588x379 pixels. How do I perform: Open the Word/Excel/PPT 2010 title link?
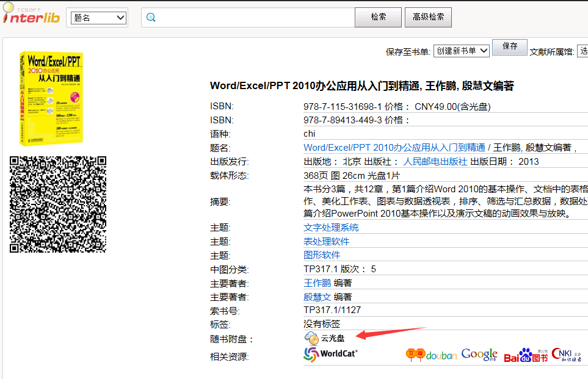tap(394, 148)
